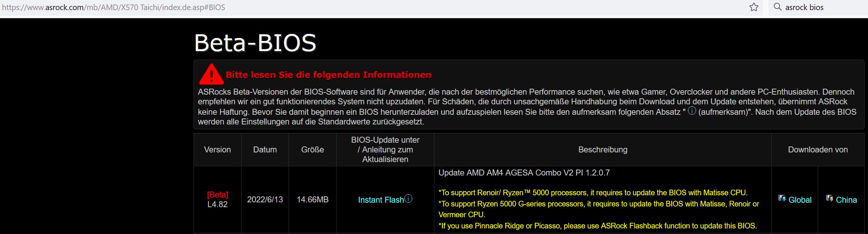The width and height of the screenshot is (868, 234).
Task: Click the Beschreibung column header
Action: coord(603,149)
